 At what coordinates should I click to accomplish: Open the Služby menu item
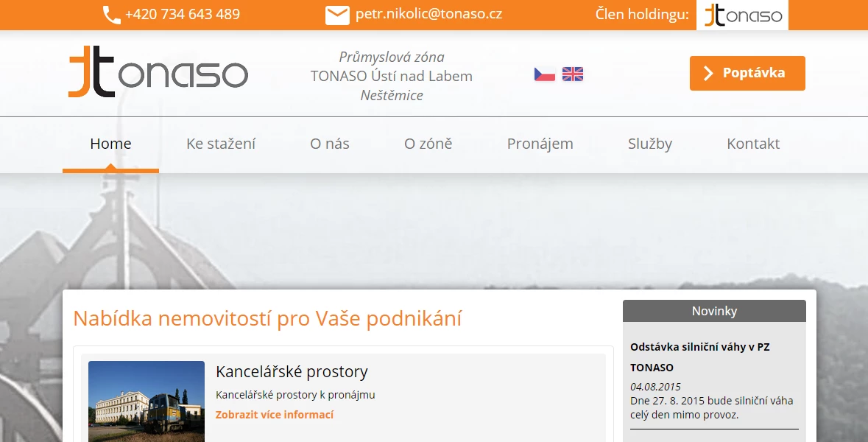(x=650, y=144)
